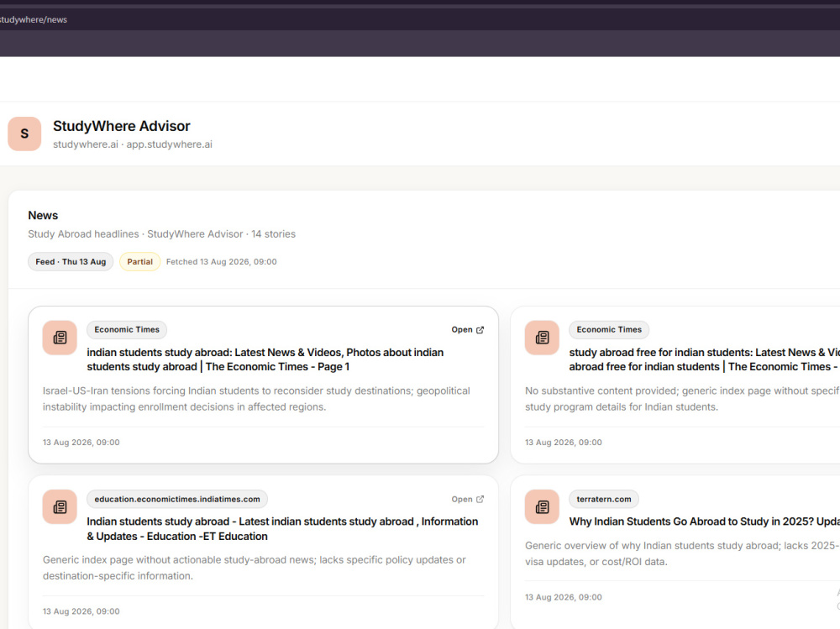The image size is (840, 629).
Task: Click the Economic Times tag on 'study abroad free' card
Action: [x=609, y=329]
